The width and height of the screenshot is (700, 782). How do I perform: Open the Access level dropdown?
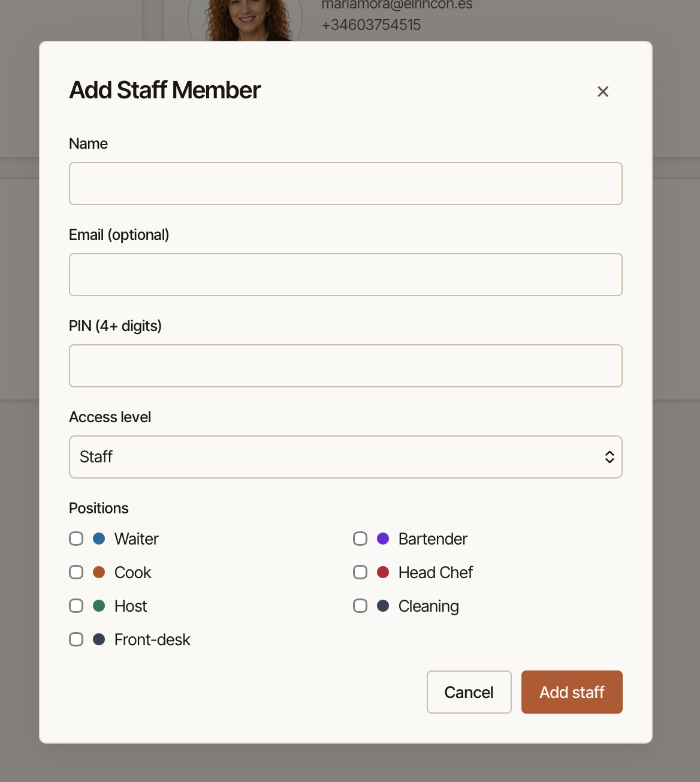(x=346, y=457)
